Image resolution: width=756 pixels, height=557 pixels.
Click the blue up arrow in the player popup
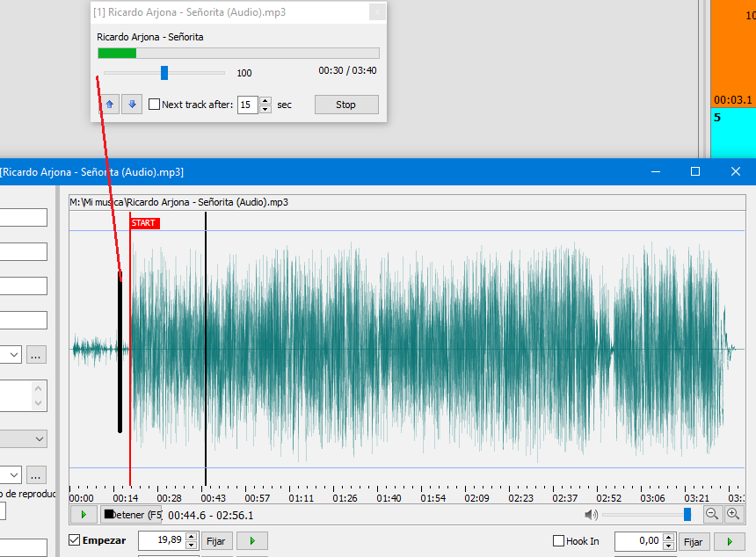[x=110, y=105]
